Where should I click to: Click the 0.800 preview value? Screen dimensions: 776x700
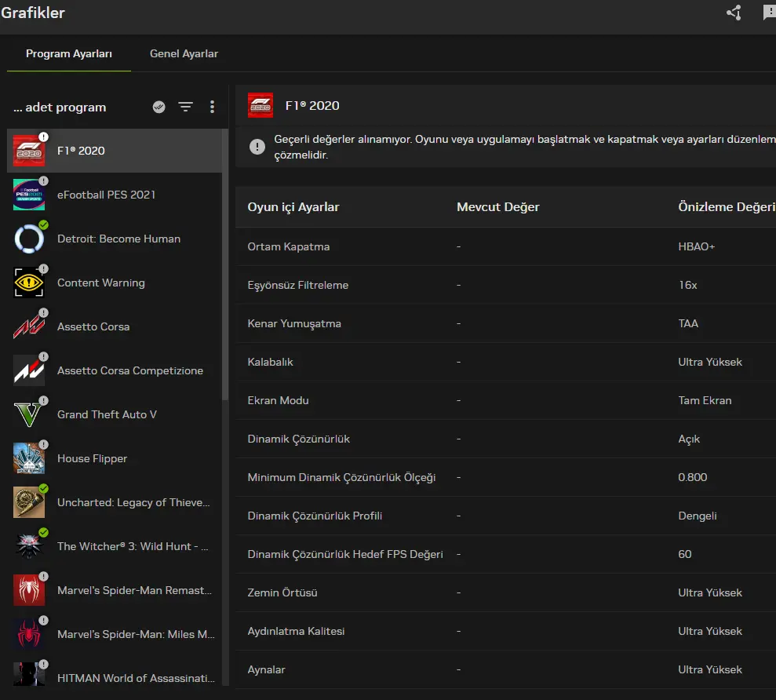tap(692, 477)
